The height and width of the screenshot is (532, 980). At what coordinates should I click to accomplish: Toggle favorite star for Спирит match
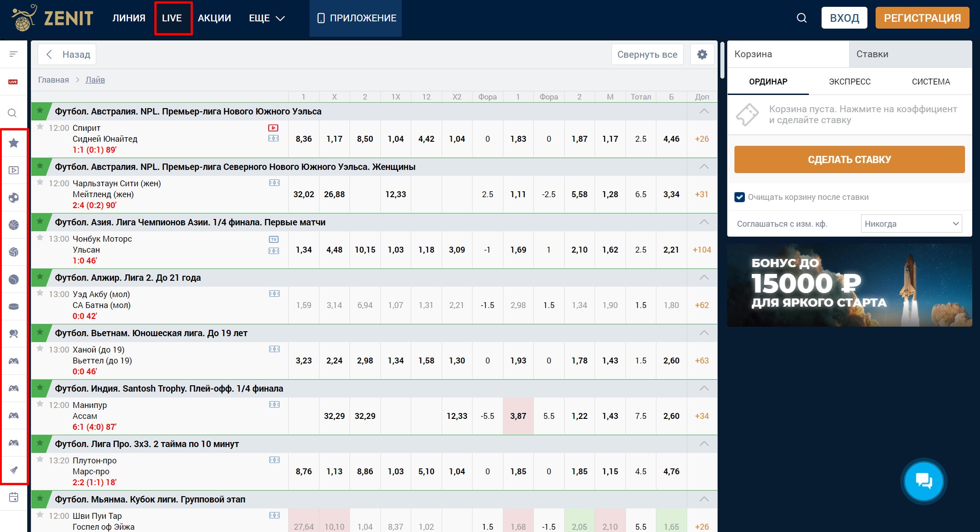[40, 127]
